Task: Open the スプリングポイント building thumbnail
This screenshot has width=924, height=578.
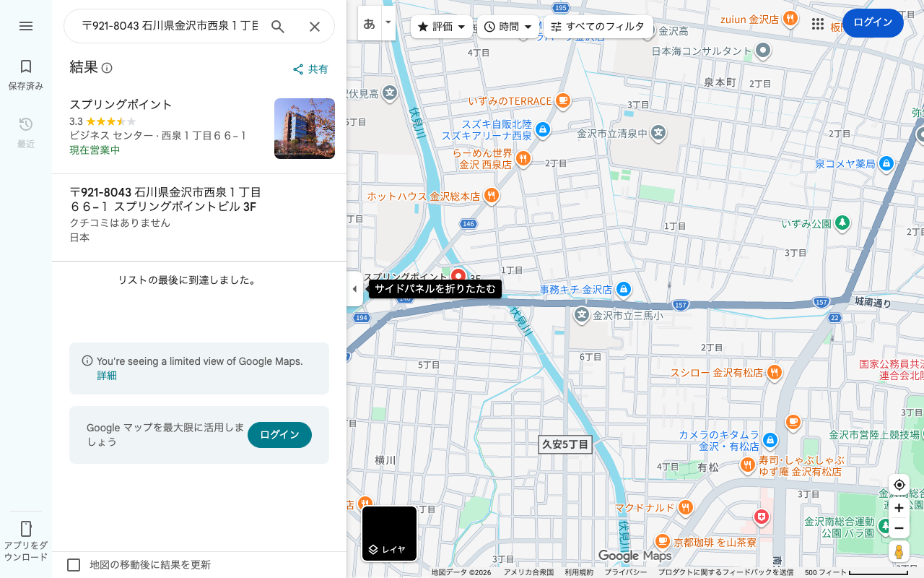Action: coord(305,129)
